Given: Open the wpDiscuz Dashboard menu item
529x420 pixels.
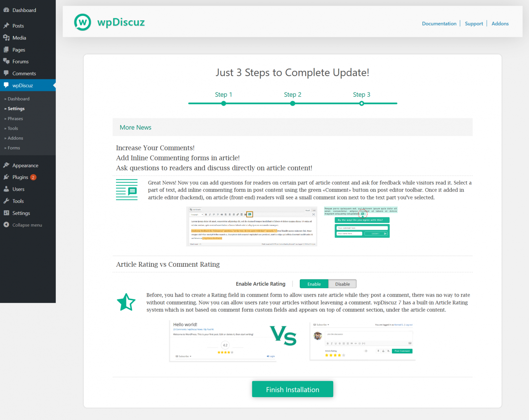Looking at the screenshot, I should 18,99.
